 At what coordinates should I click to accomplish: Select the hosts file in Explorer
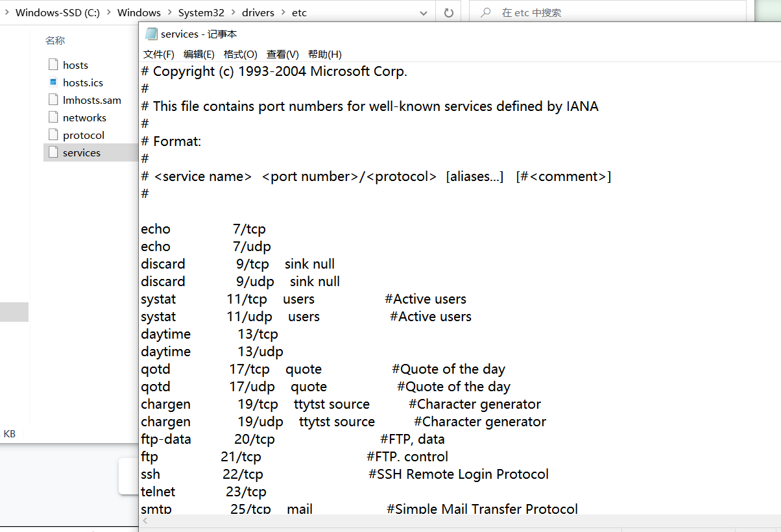75,65
